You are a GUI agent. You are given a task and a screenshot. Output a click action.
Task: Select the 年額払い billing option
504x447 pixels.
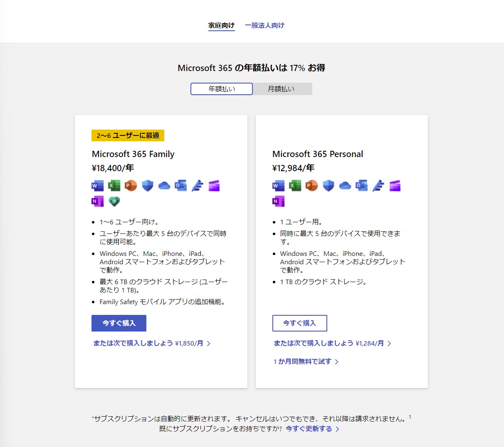click(x=222, y=89)
